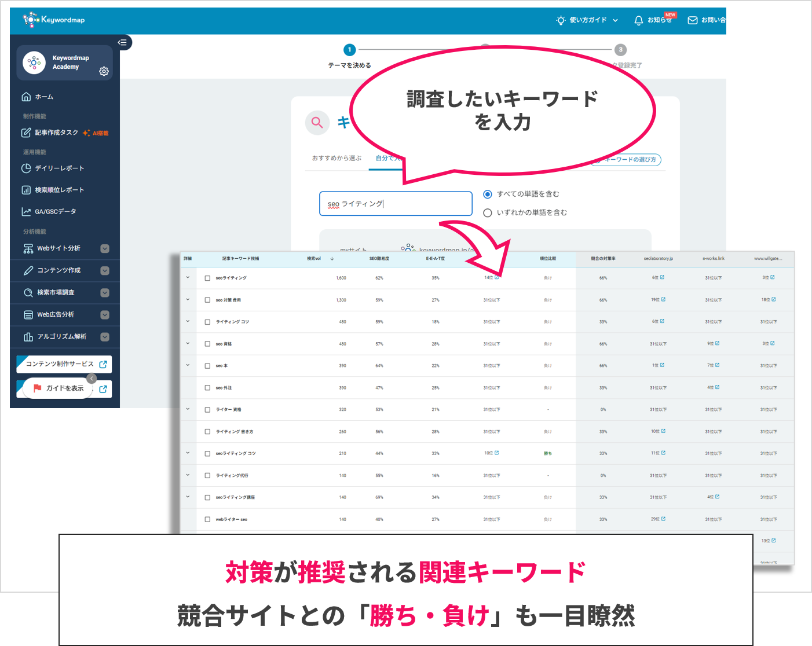This screenshot has height=646, width=812.
Task: Check the seo 外注 row checkbox
Action: click(x=207, y=388)
